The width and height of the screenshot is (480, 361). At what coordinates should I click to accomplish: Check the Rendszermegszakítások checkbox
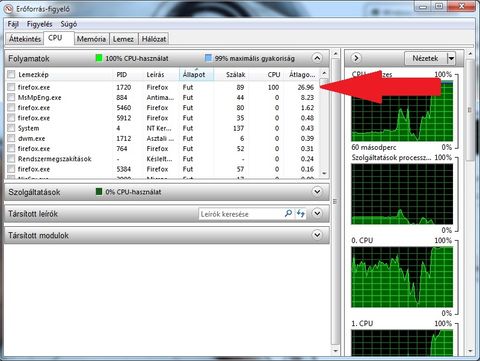pyautogui.click(x=11, y=159)
